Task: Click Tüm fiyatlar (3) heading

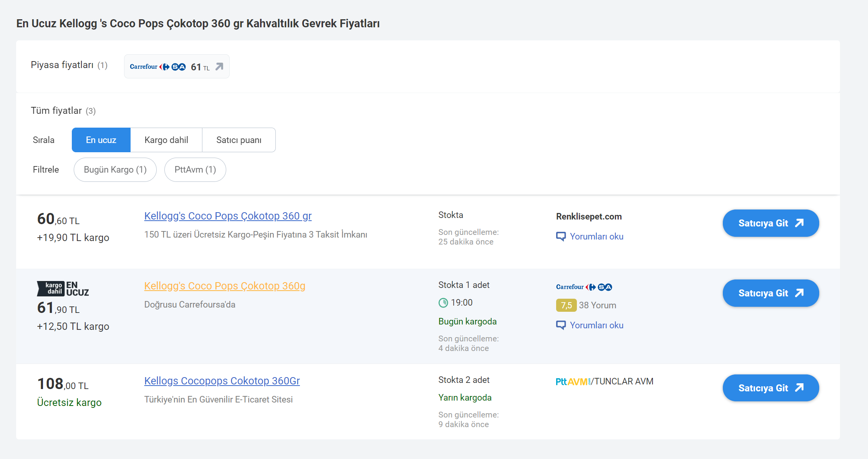Action: [x=63, y=111]
